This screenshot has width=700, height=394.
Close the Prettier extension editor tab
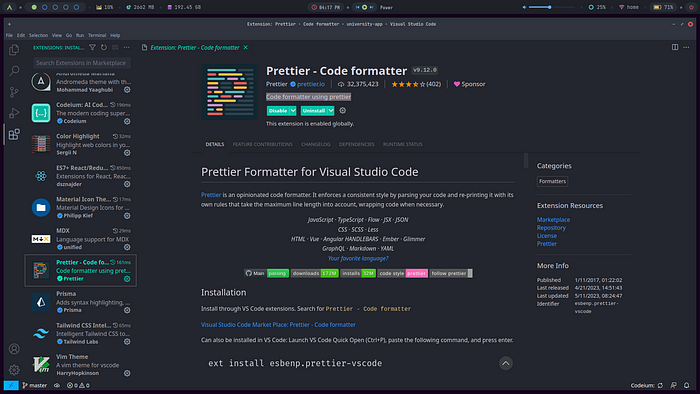click(x=246, y=47)
